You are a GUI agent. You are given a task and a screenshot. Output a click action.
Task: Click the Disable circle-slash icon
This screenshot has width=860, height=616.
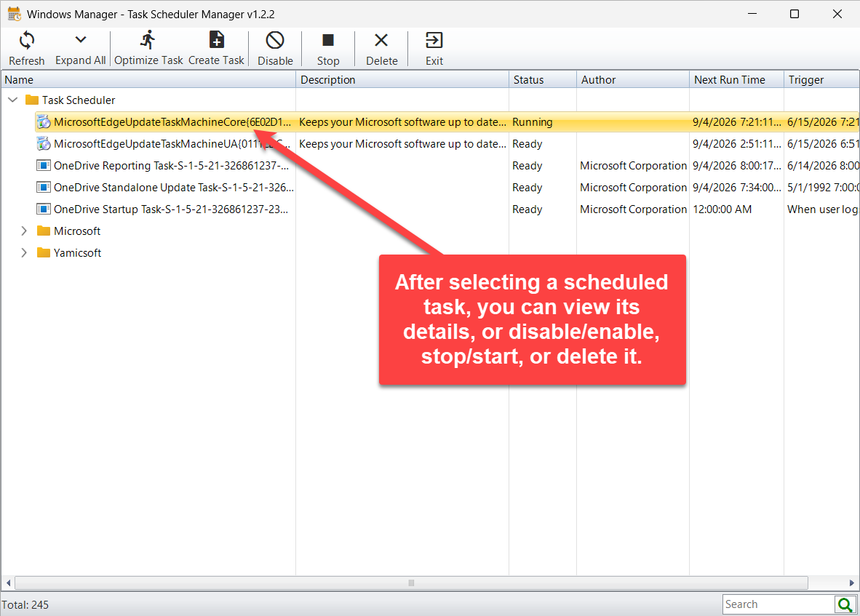point(275,40)
